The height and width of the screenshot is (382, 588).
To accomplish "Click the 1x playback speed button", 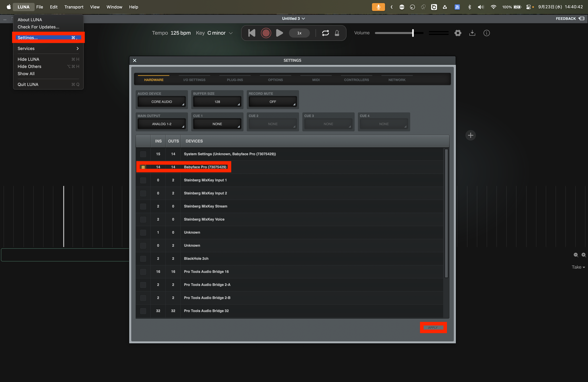I will tap(299, 33).
